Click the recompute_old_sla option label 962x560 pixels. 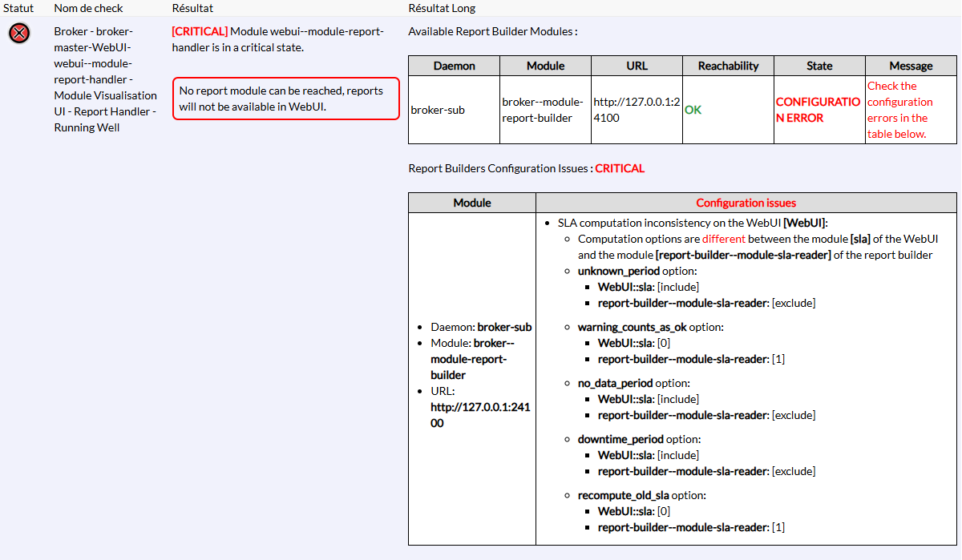[x=623, y=495]
